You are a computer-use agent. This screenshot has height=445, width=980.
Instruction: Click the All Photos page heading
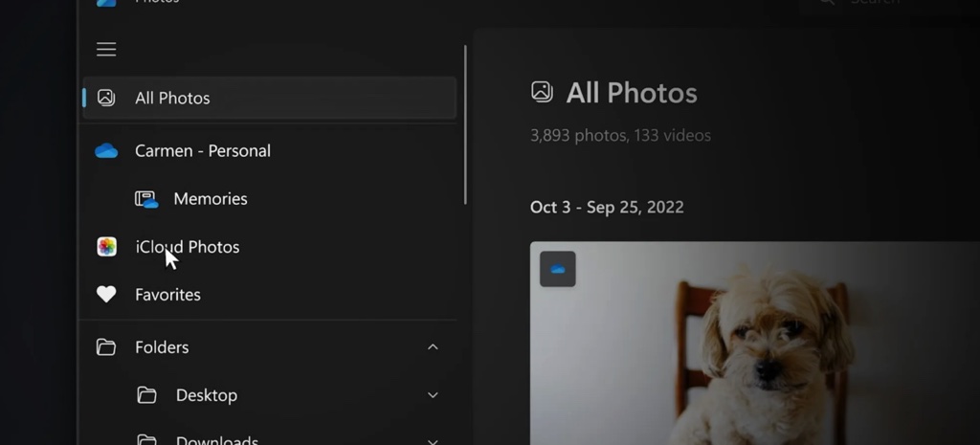pos(632,93)
